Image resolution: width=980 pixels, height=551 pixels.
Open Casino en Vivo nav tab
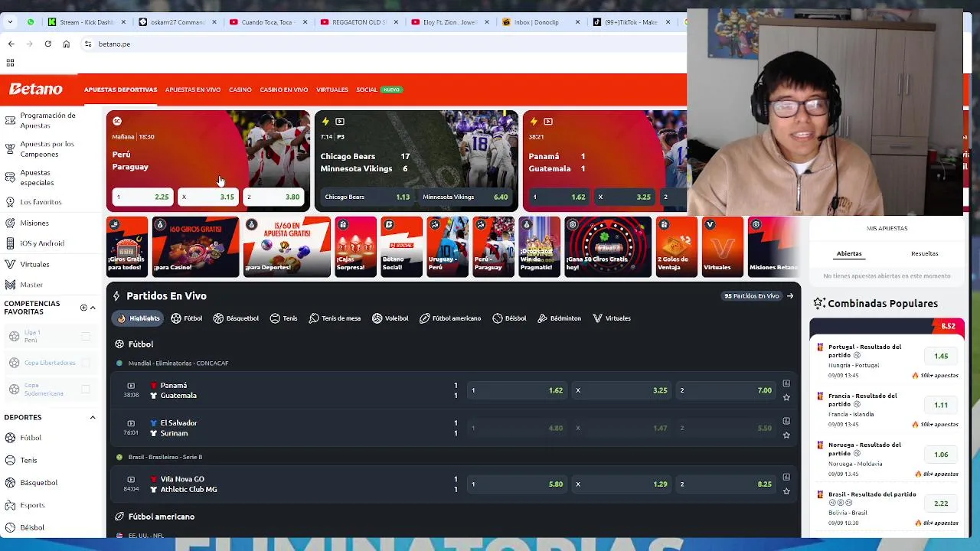point(283,90)
